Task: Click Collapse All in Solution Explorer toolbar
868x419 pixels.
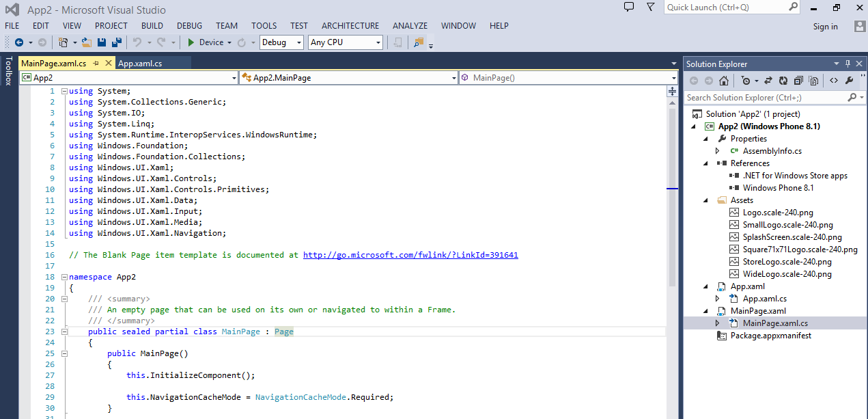Action: [x=798, y=81]
